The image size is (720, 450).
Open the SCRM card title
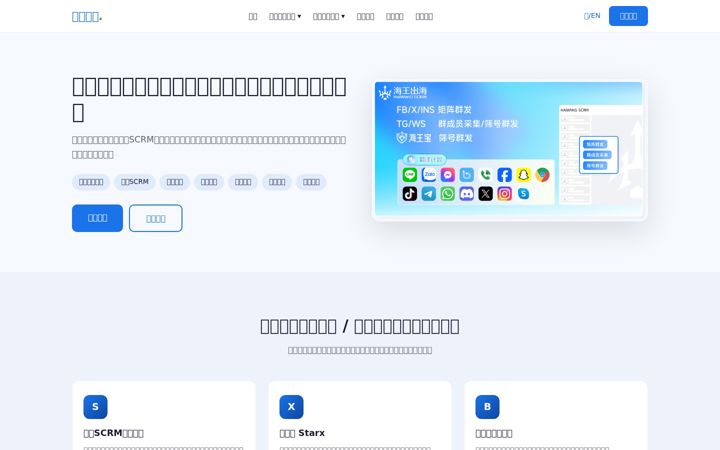coord(113,433)
